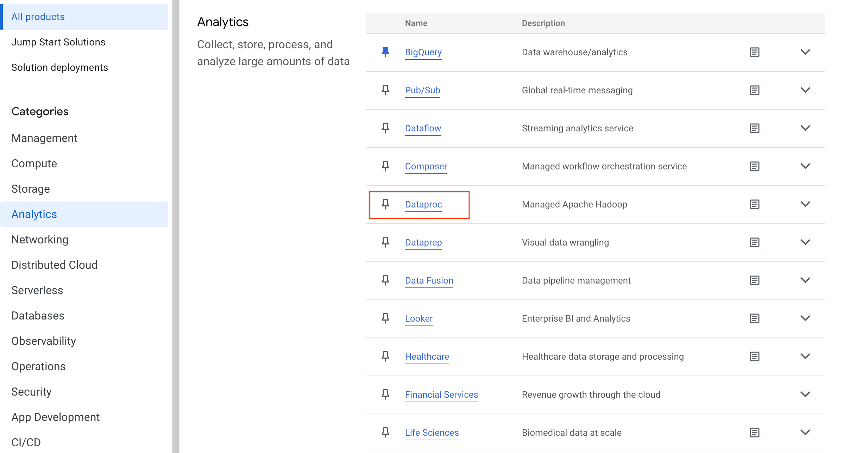Pin the Pub/Sub product
The width and height of the screenshot is (868, 453).
pyautogui.click(x=385, y=90)
